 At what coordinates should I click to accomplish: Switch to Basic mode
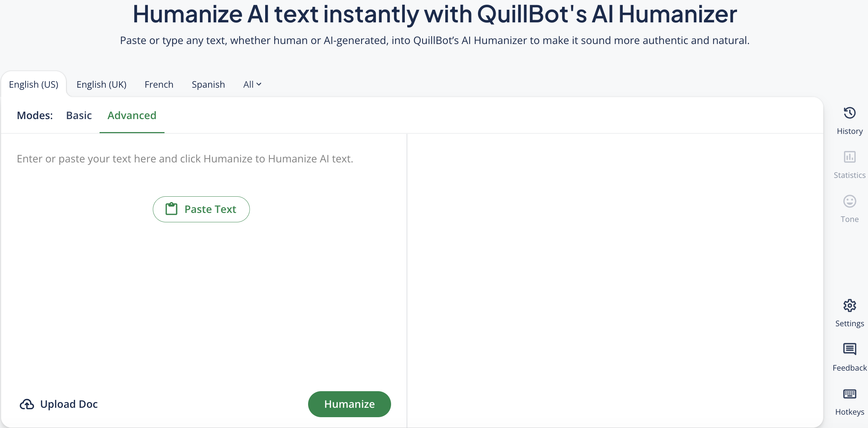(79, 115)
